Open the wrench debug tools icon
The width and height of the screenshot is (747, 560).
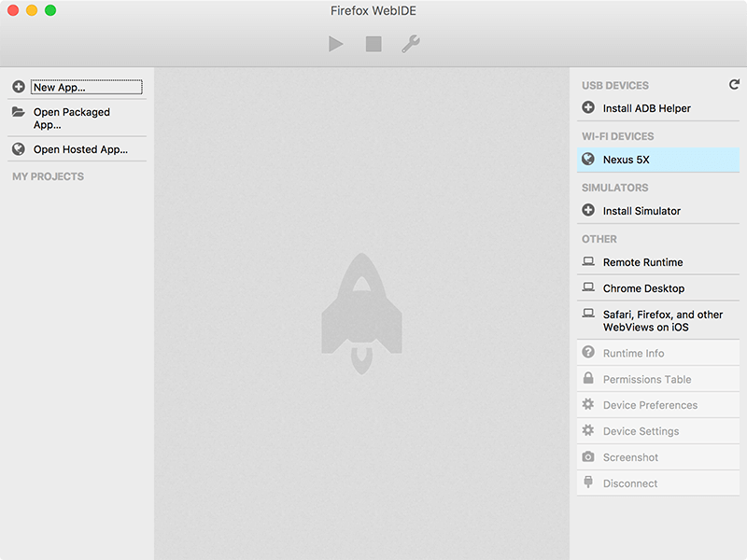(411, 44)
